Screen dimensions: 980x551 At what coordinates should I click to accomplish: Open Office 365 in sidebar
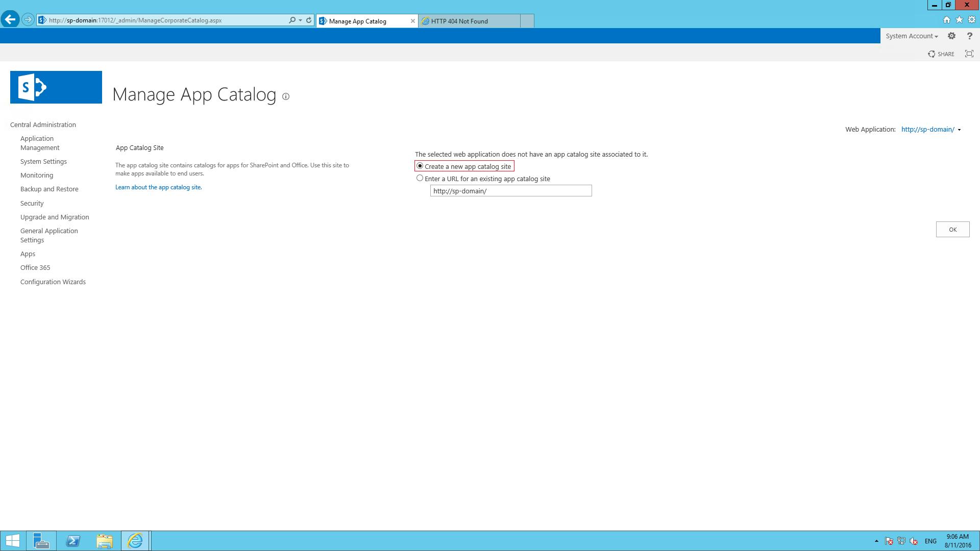click(x=35, y=268)
